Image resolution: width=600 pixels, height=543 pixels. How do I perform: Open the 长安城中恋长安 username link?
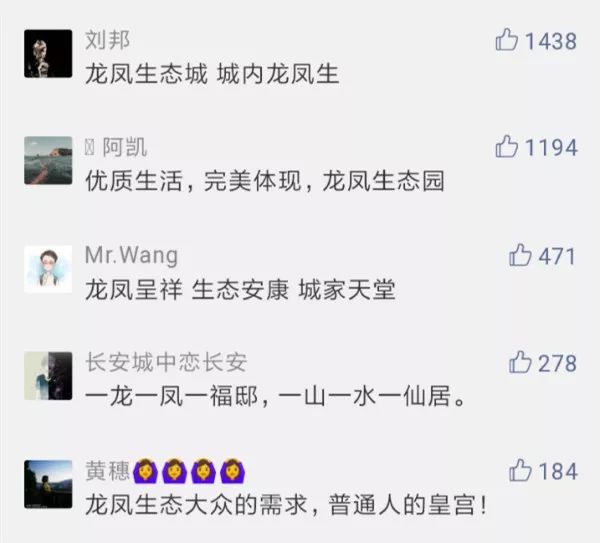(166, 362)
